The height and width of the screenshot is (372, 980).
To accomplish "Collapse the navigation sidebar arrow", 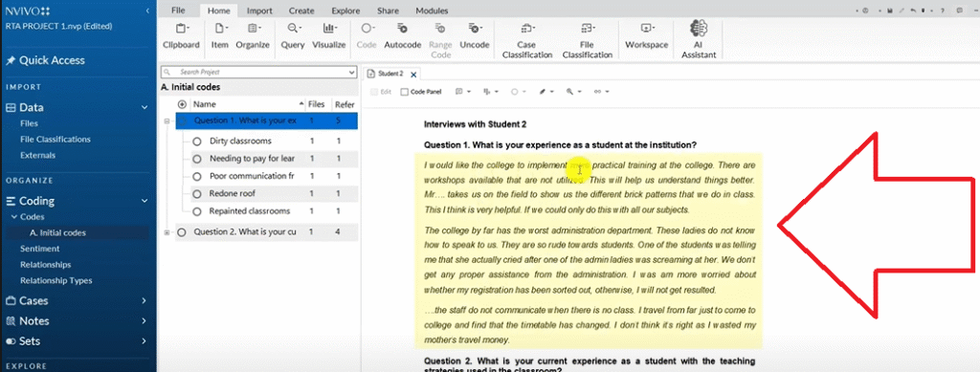I will [x=146, y=11].
